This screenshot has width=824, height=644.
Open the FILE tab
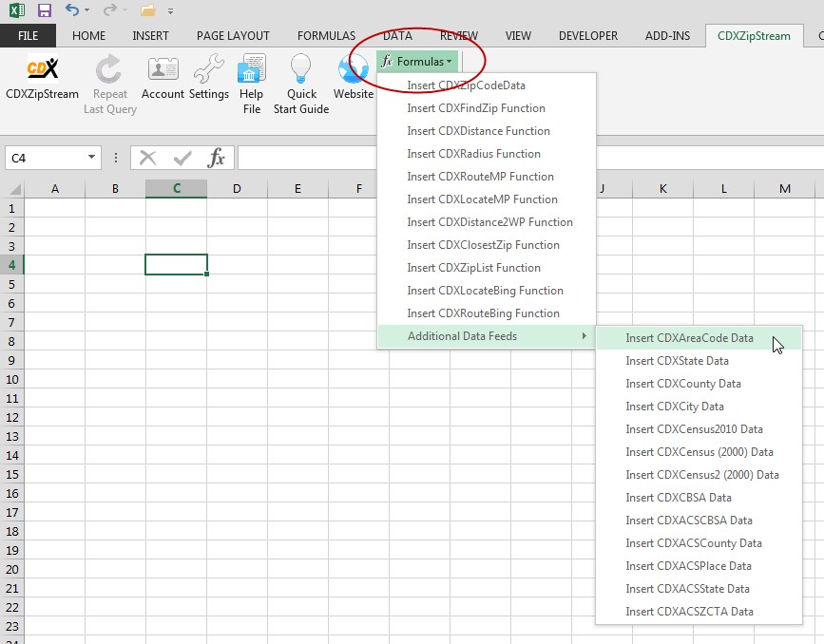(x=28, y=36)
